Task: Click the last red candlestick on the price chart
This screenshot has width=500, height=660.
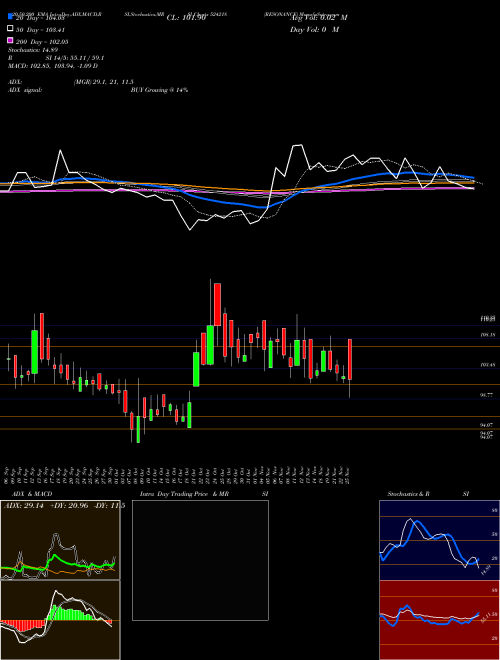Action: coord(350,359)
